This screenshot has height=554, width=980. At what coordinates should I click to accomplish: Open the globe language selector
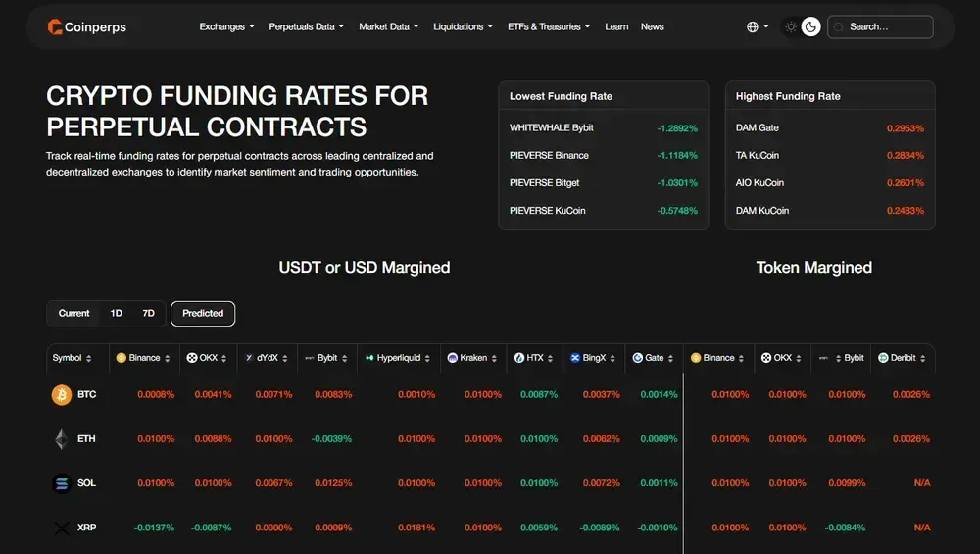[x=758, y=26]
